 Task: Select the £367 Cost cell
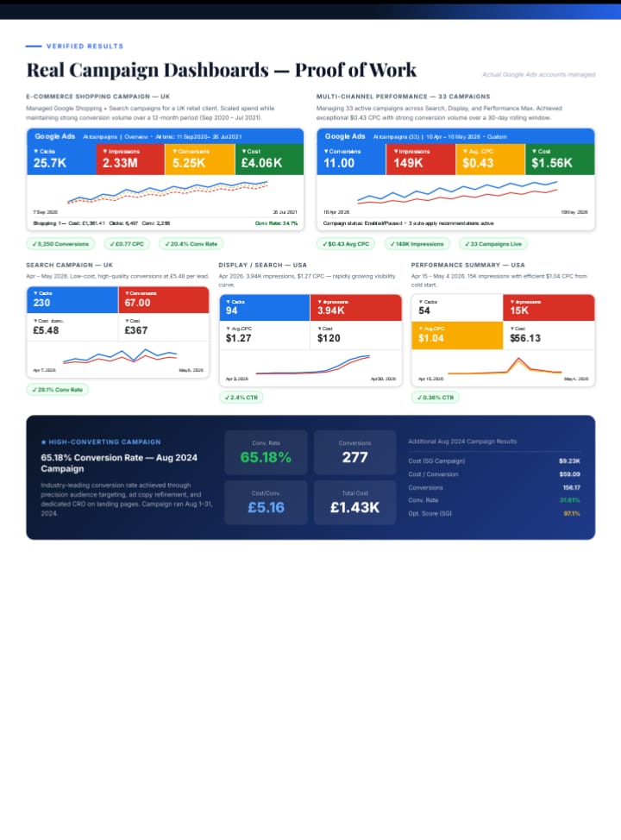coord(163,328)
